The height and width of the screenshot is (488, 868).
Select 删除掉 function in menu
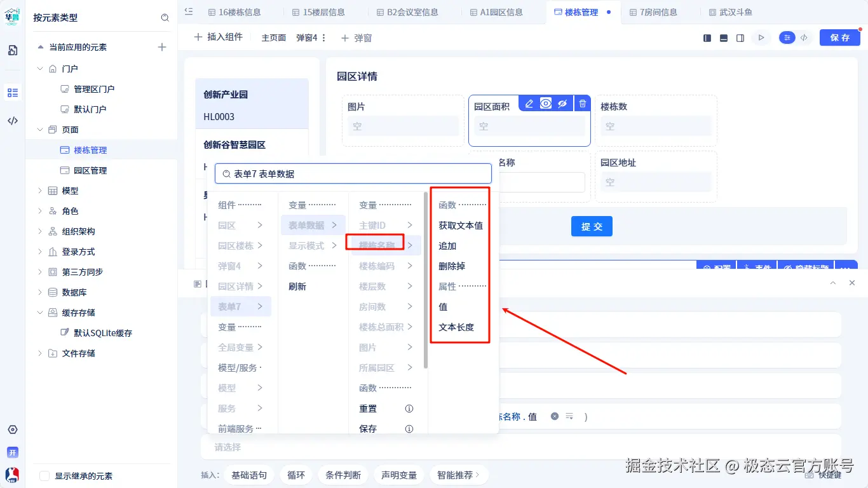point(452,266)
